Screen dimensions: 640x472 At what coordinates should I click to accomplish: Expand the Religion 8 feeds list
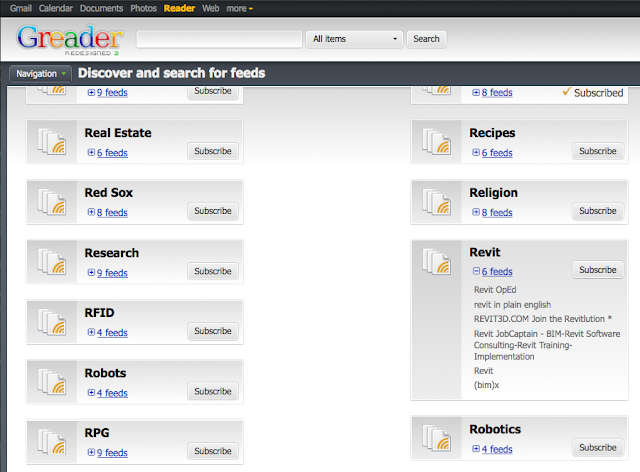pos(493,213)
